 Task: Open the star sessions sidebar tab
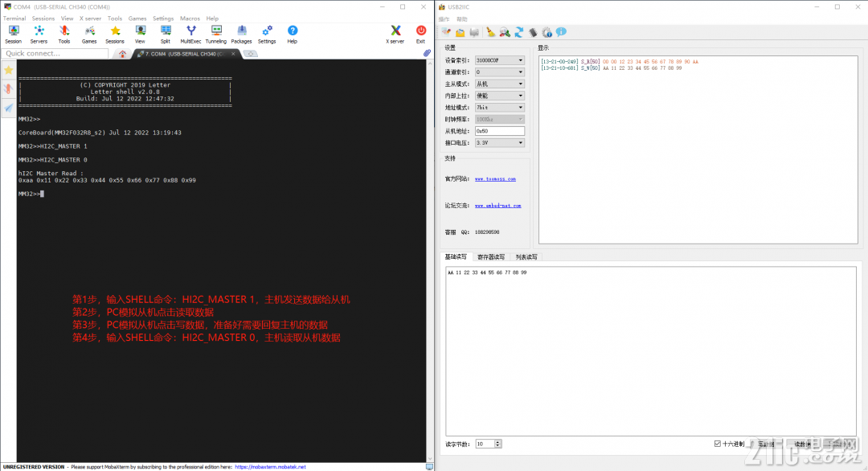[8, 70]
